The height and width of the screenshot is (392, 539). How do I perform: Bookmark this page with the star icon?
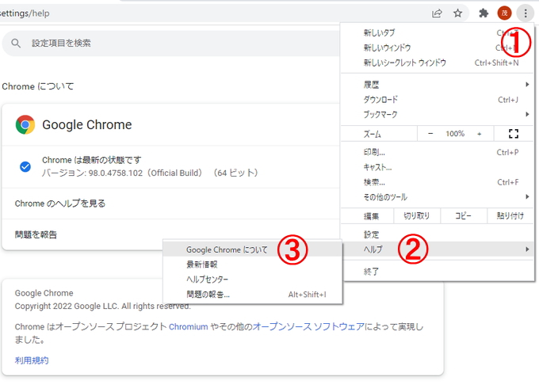coord(457,13)
